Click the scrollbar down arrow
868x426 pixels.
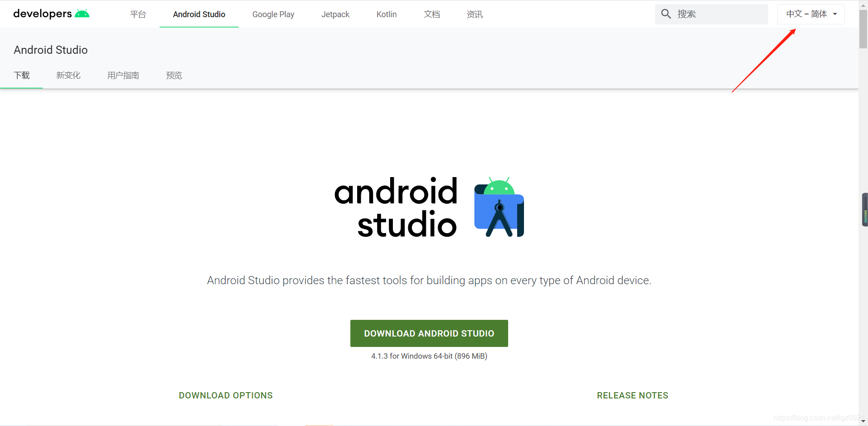pos(863,421)
